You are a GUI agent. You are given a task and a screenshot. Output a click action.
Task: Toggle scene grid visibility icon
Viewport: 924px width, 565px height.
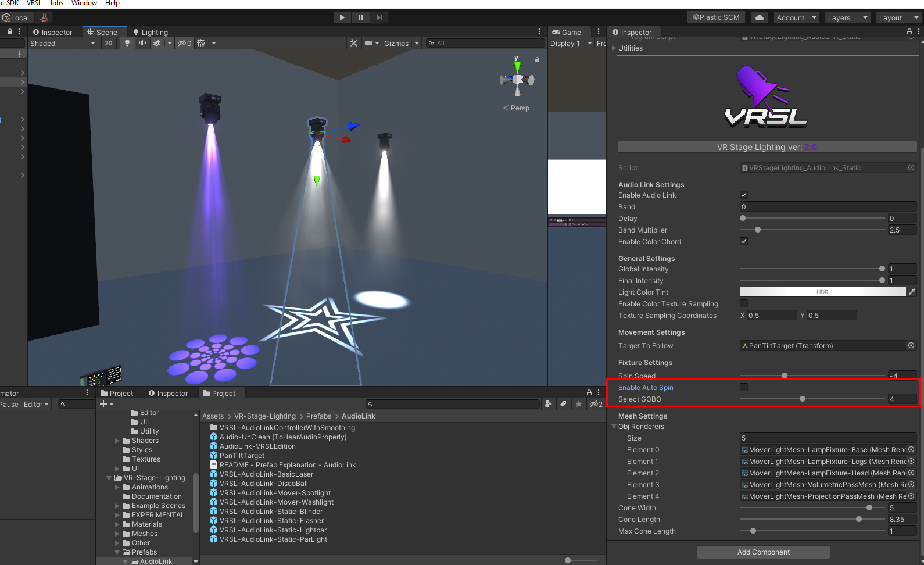coord(201,43)
